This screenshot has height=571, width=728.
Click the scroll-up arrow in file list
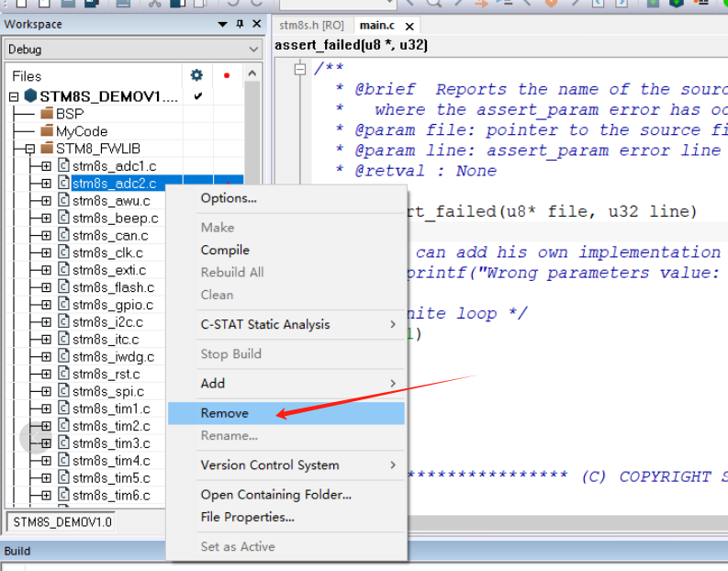[252, 73]
